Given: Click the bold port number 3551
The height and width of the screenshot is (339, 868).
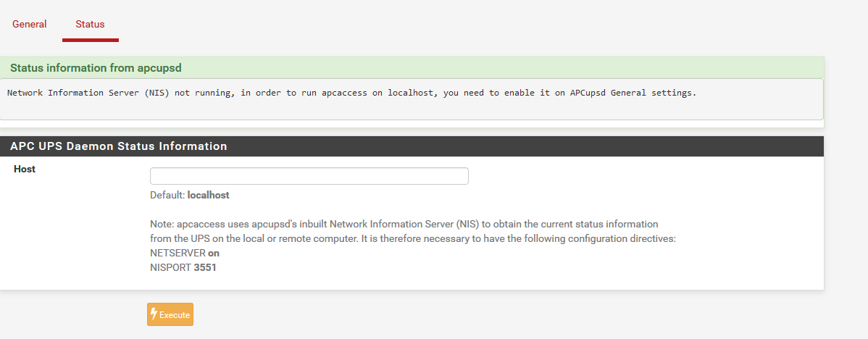Looking at the screenshot, I should [x=205, y=268].
